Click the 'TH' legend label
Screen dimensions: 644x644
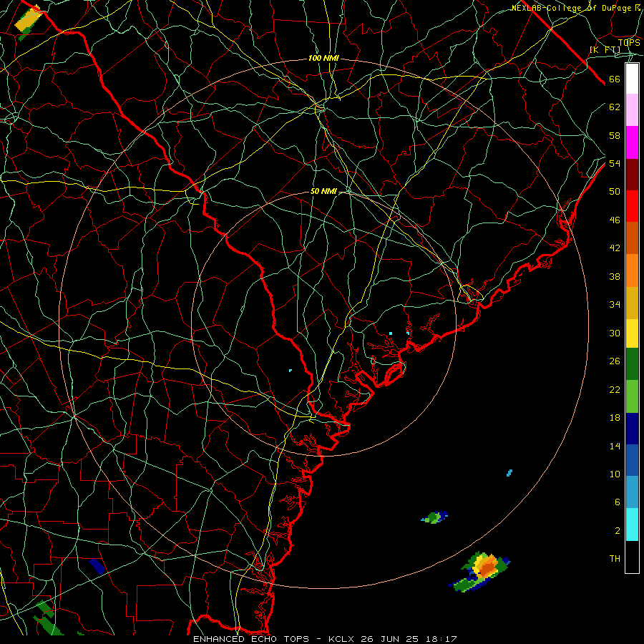(x=615, y=559)
